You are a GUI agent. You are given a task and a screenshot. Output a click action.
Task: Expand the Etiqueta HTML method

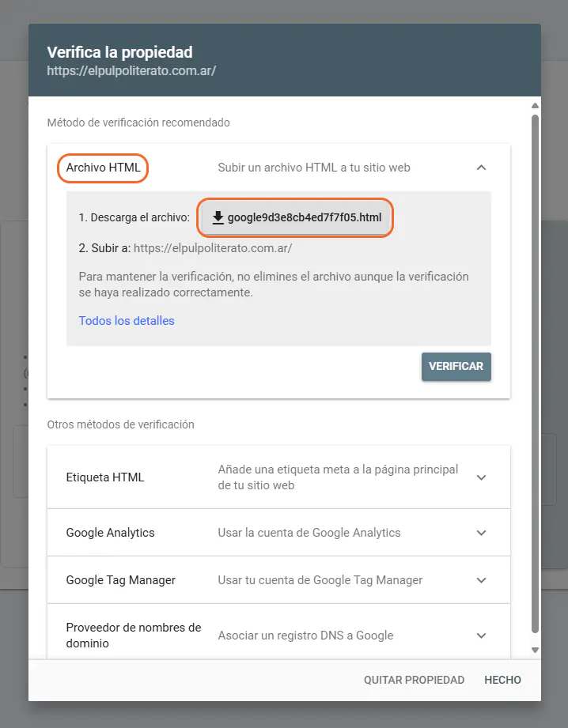[481, 477]
